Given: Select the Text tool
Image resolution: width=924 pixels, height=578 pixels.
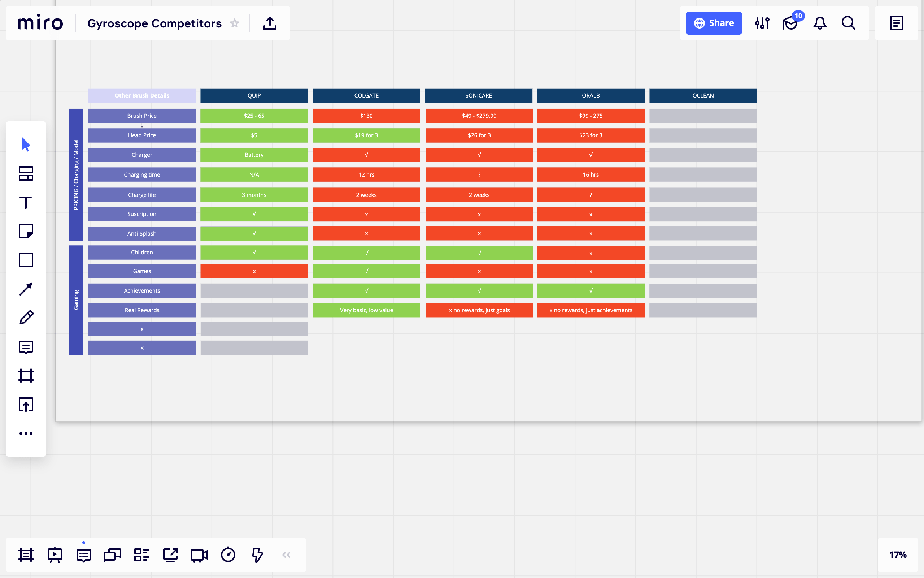Looking at the screenshot, I should [x=26, y=203].
